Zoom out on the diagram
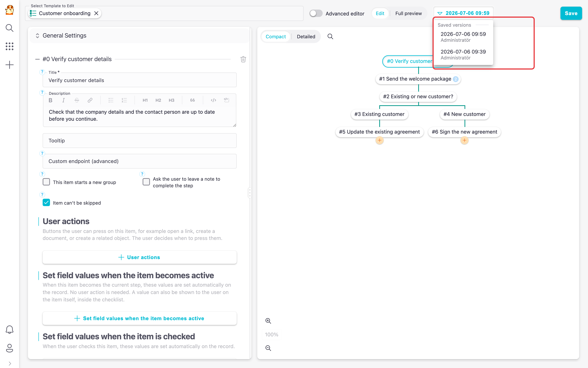The height and width of the screenshot is (368, 588). [268, 348]
